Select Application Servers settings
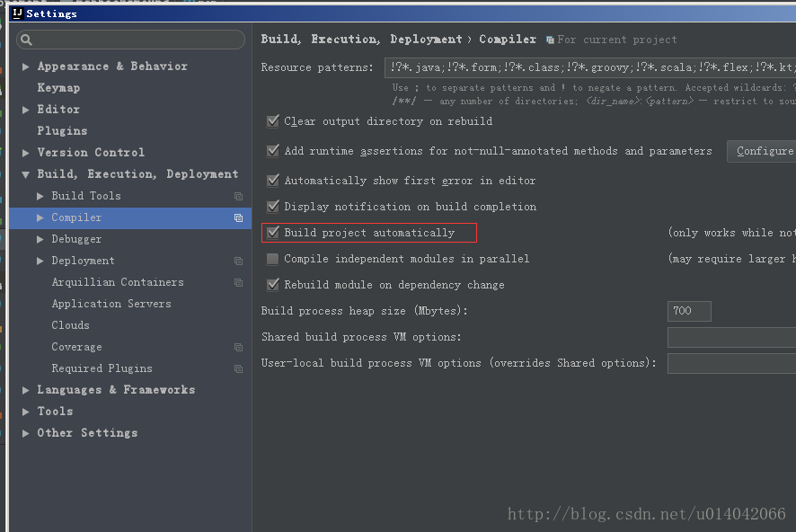The width and height of the screenshot is (796, 532). pyautogui.click(x=111, y=304)
